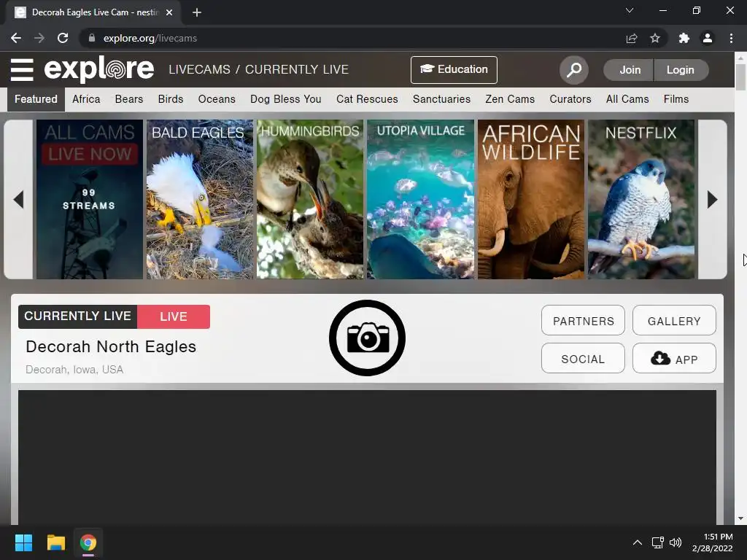Click the live video player area

coord(367,457)
